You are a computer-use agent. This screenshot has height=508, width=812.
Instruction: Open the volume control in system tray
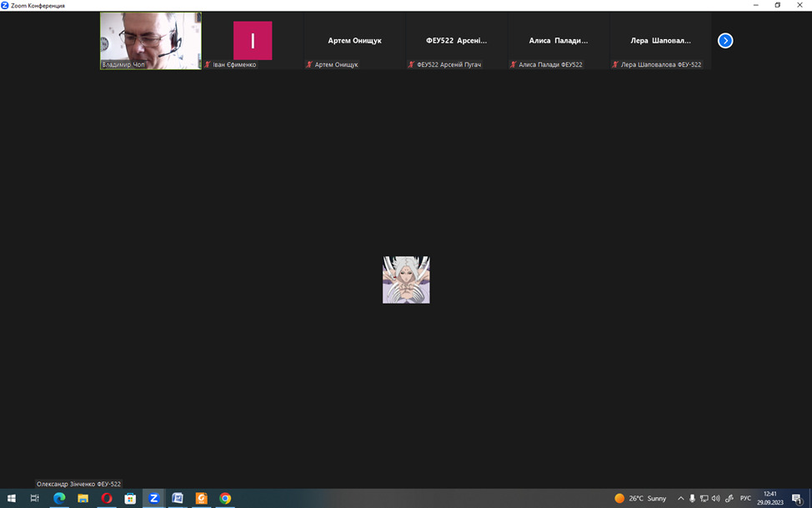[715, 498]
